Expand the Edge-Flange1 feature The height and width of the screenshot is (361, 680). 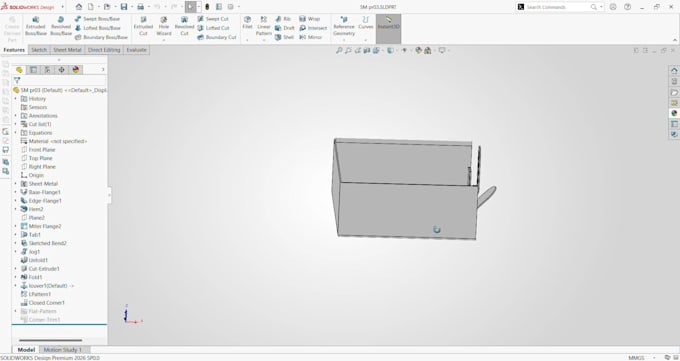pyautogui.click(x=16, y=201)
